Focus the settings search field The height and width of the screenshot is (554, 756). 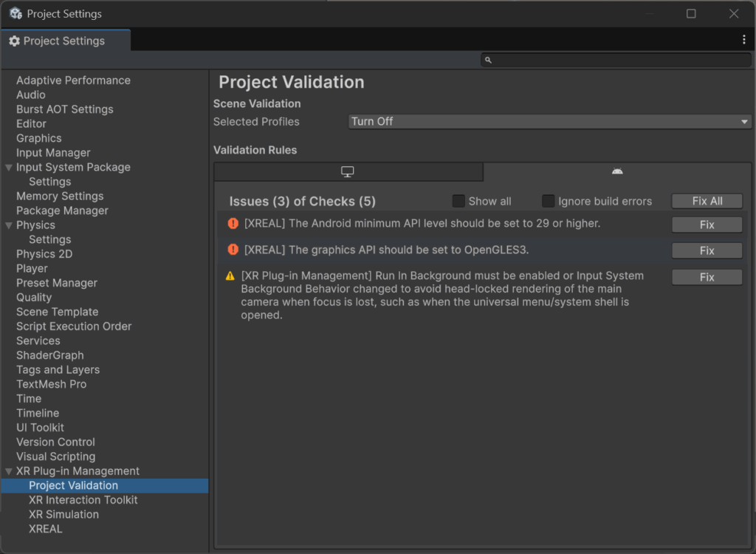pos(616,60)
